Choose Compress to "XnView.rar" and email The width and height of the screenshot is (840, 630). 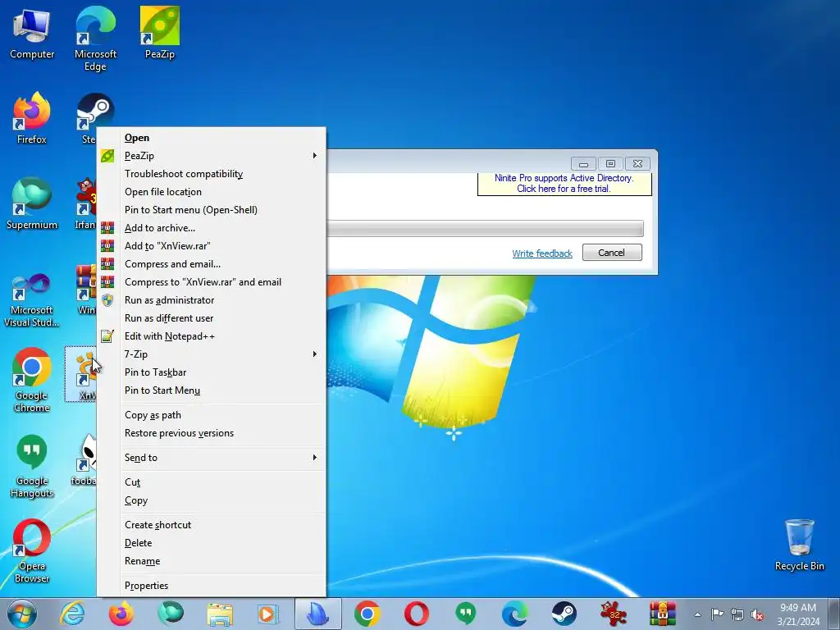click(x=212, y=282)
